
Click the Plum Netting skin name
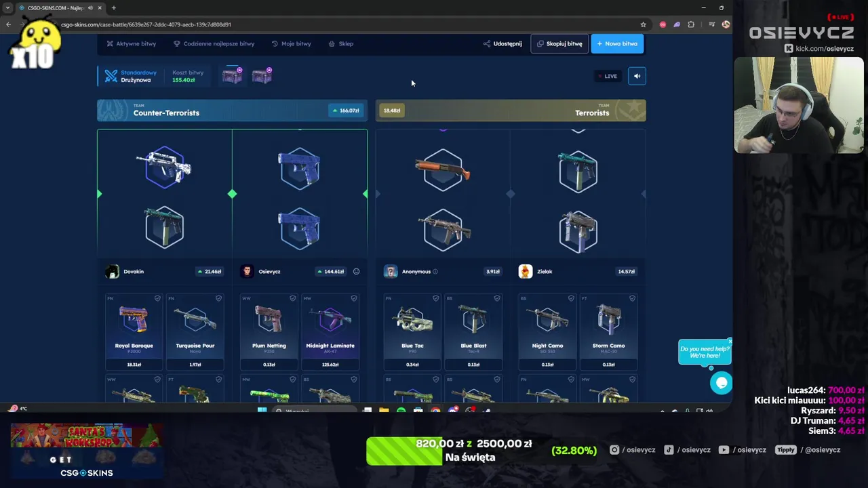pos(269,346)
